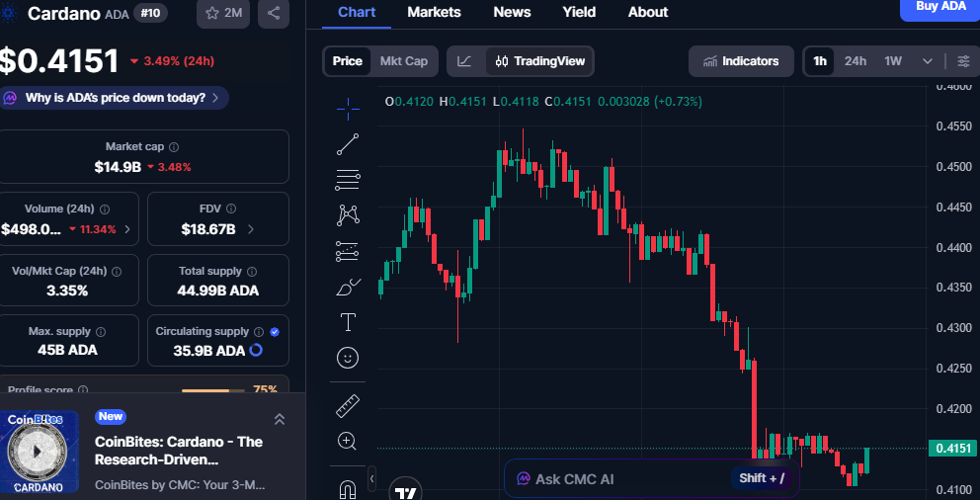The width and height of the screenshot is (980, 500).
Task: Toggle to TradingView chart mode
Action: point(540,61)
